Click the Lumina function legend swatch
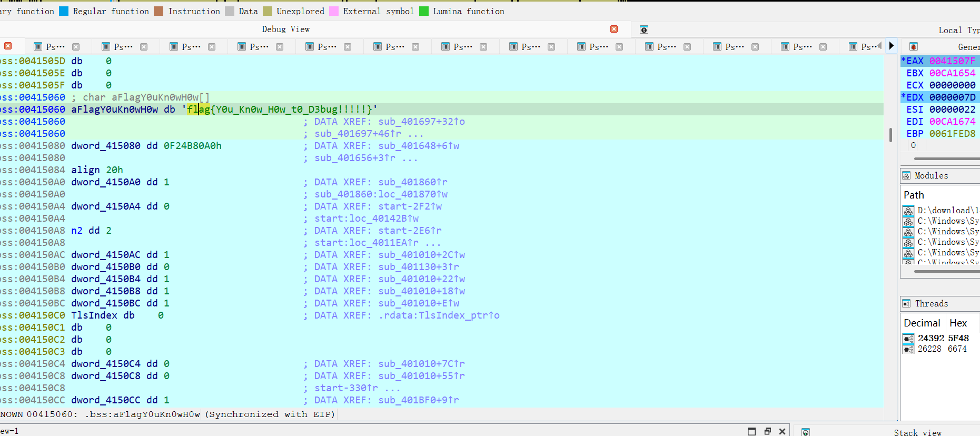 (424, 11)
